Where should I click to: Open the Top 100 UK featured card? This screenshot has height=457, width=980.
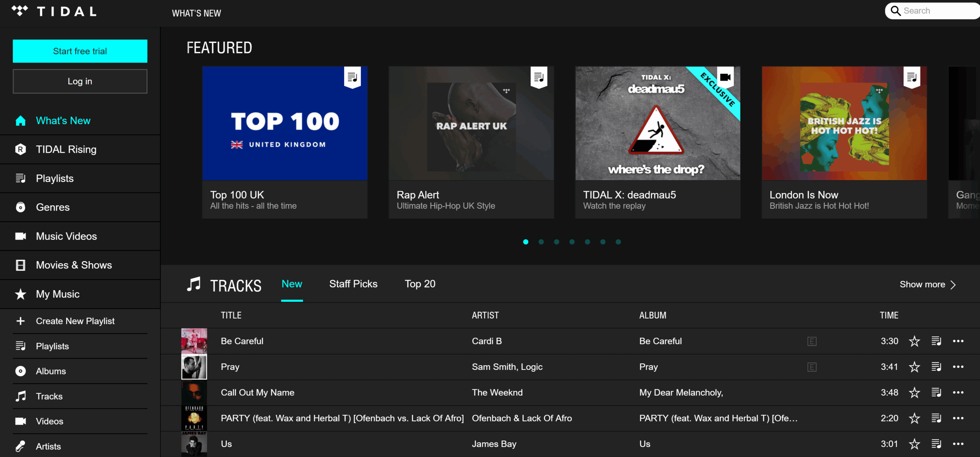[x=285, y=142]
